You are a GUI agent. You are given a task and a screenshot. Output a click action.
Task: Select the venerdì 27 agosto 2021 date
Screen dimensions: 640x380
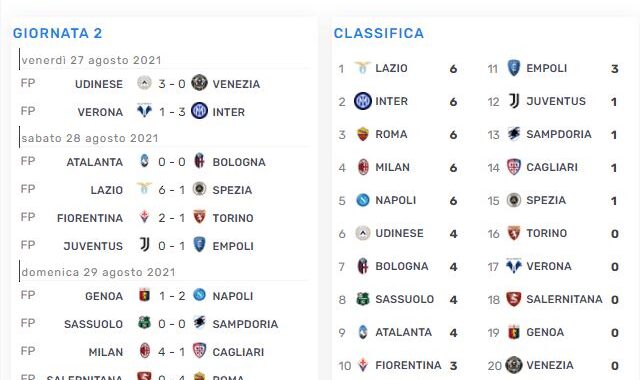tap(91, 60)
